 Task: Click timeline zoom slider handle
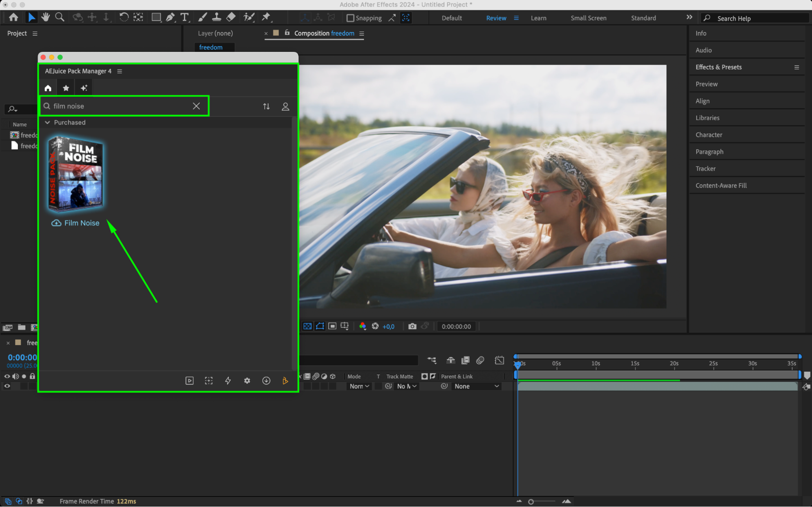pos(531,502)
